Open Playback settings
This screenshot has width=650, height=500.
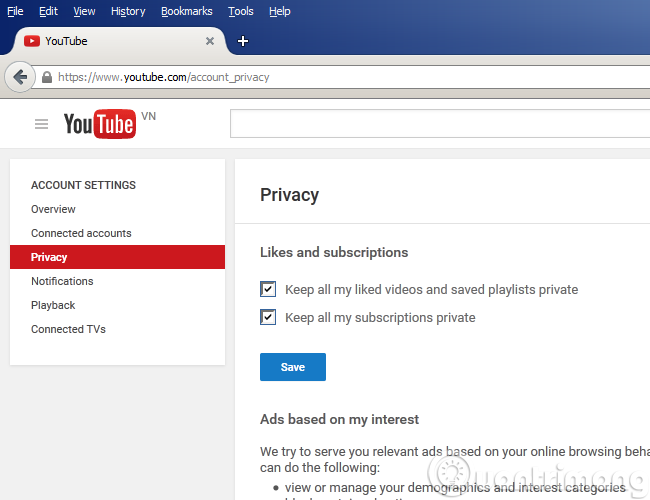point(53,305)
